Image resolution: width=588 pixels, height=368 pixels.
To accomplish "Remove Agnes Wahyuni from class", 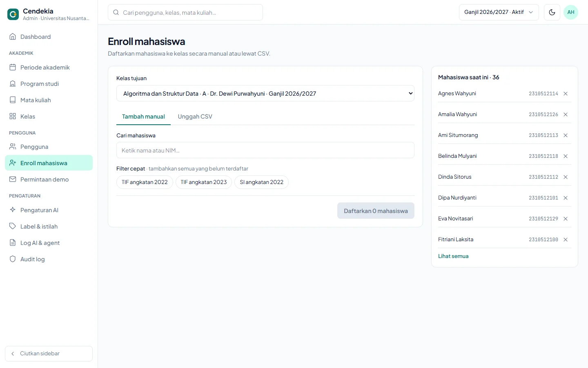I will [x=566, y=94].
